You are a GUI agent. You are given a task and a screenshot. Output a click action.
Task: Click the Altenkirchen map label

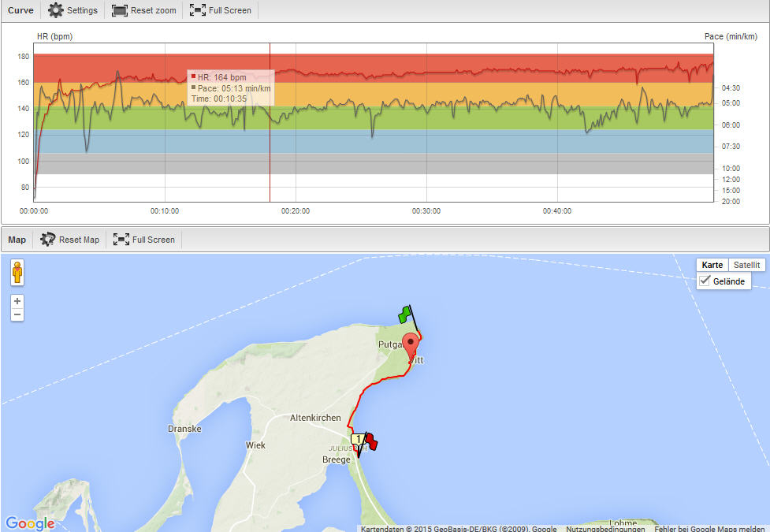315,418
